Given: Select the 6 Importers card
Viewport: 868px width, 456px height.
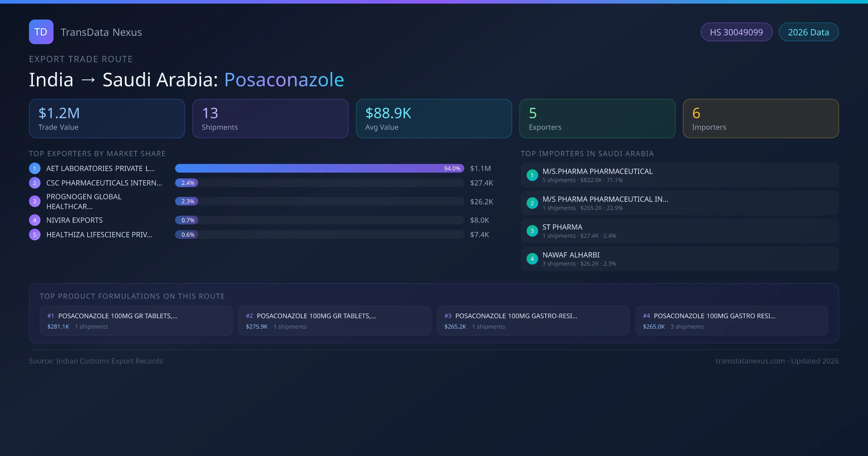Looking at the screenshot, I should click(x=761, y=119).
